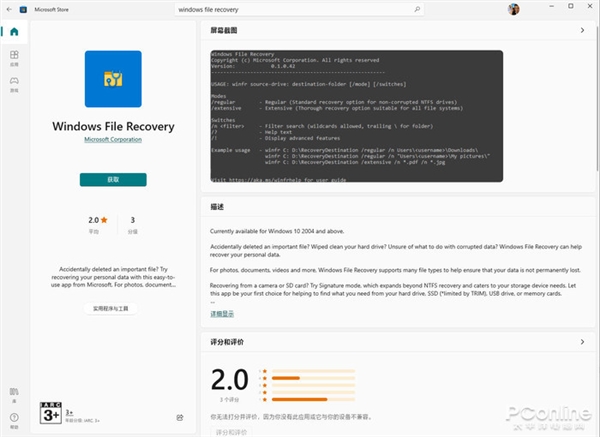Expand the Screenshots section chevron
Screen dimensions: 600x437
tap(582, 30)
